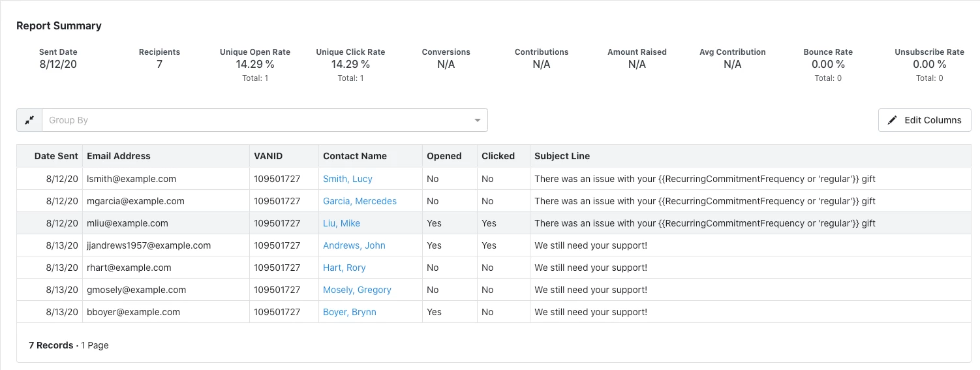Select email jjandrews1957@example.com
Image resolution: width=980 pixels, height=370 pixels.
149,245
